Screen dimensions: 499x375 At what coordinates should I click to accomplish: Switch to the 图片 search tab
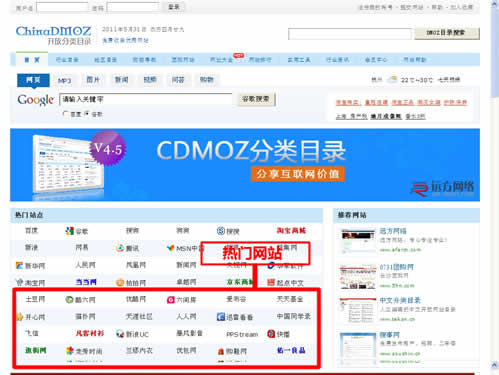(93, 80)
